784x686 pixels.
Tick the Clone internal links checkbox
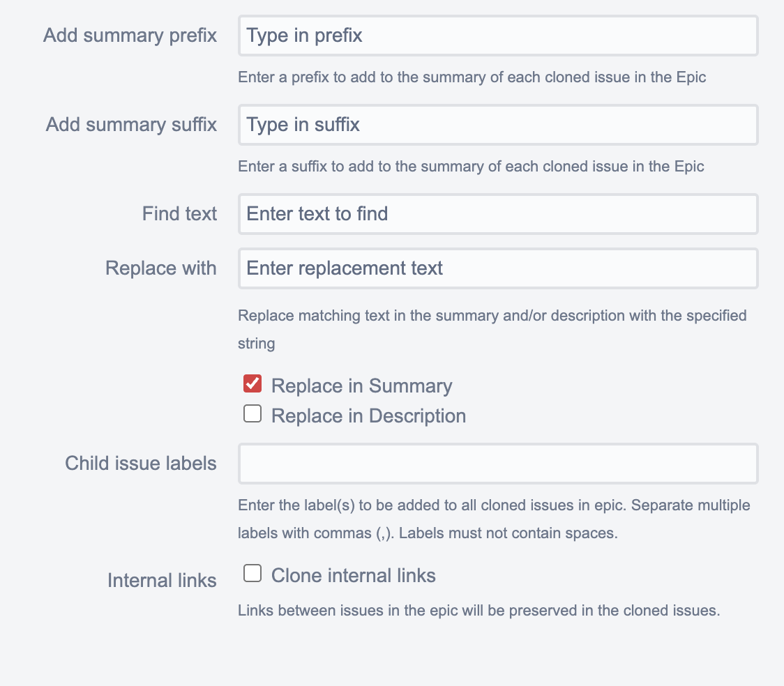coord(252,574)
